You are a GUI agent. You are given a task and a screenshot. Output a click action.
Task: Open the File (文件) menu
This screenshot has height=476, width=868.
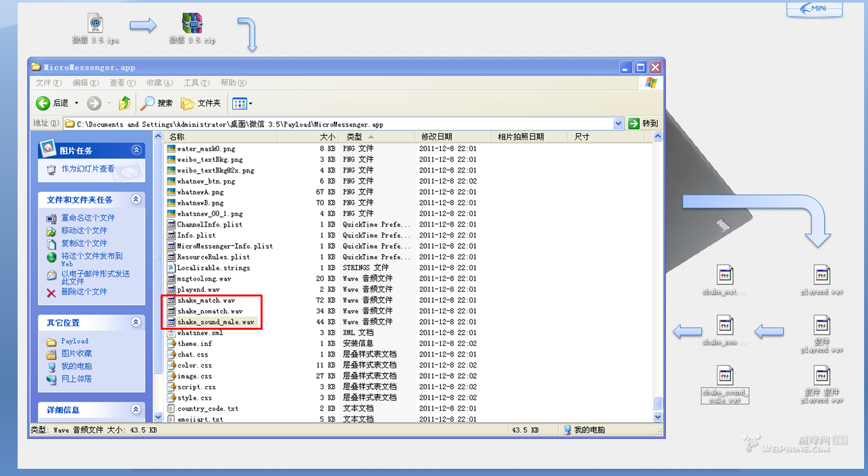48,83
